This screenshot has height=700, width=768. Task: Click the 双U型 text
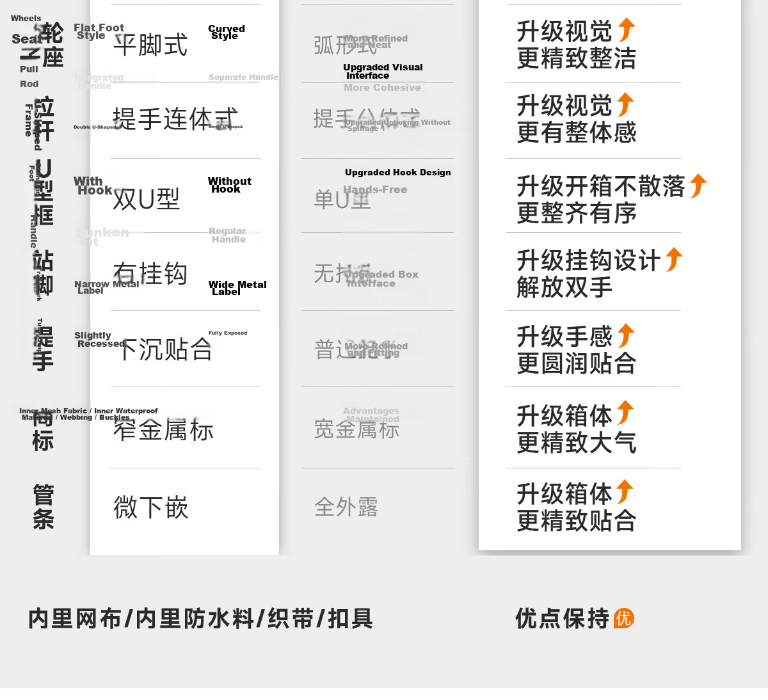146,199
